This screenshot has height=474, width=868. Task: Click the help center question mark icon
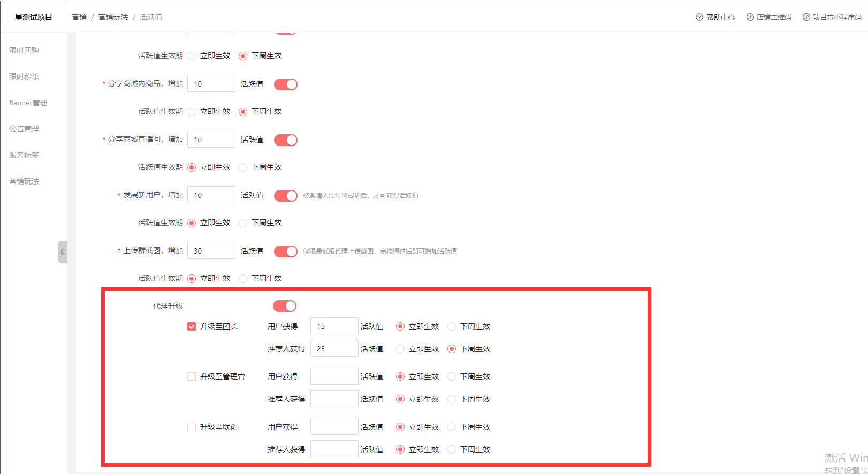point(699,17)
